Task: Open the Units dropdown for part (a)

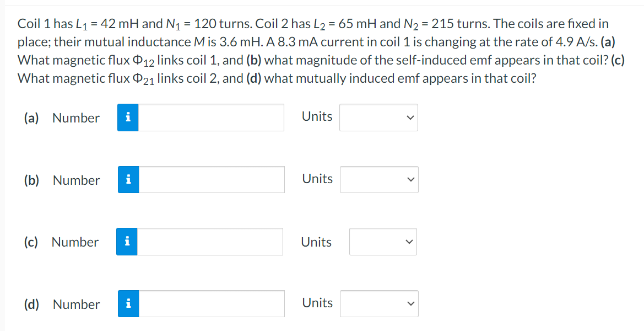Action: [x=378, y=118]
